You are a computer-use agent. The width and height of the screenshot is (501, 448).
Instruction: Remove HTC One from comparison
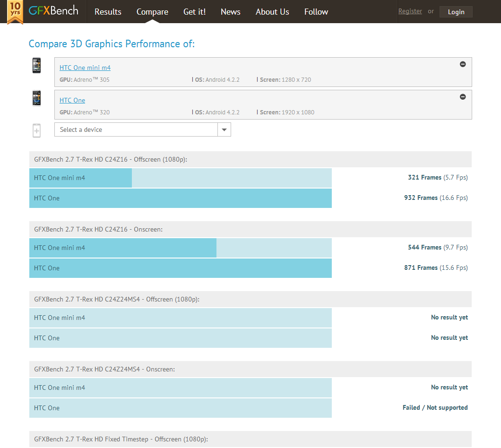[463, 97]
